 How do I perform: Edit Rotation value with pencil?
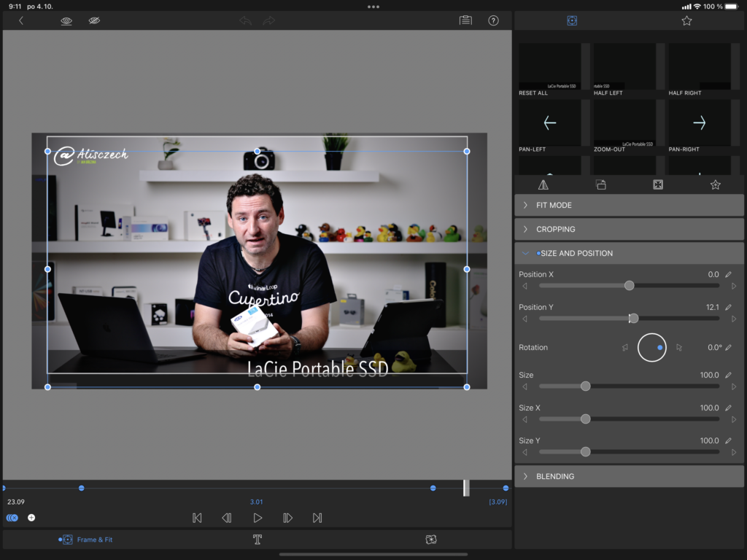[x=729, y=347]
